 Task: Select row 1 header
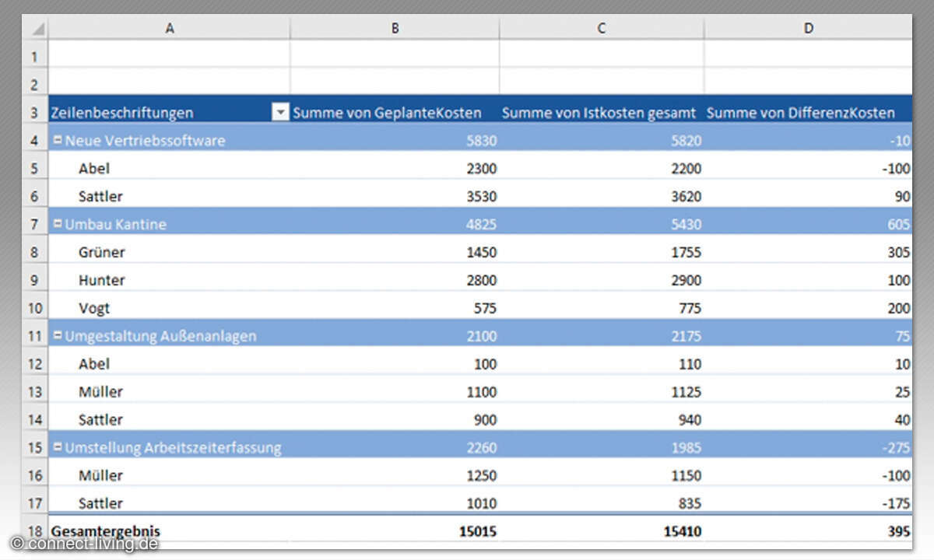point(34,57)
